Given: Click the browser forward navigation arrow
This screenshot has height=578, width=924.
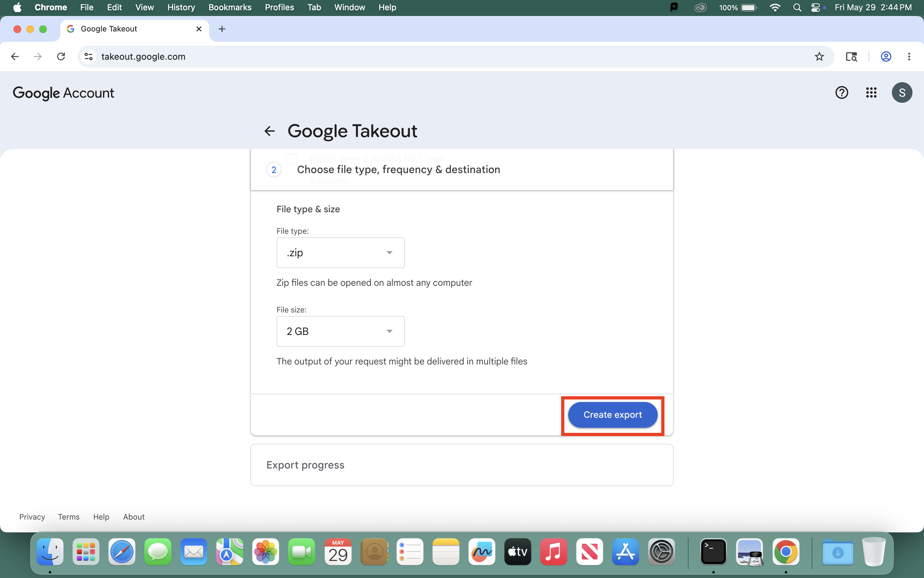Looking at the screenshot, I should click(x=38, y=57).
